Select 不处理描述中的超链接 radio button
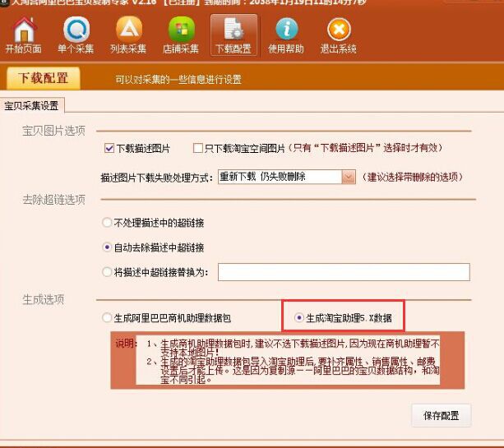The height and width of the screenshot is (448, 504). tap(107, 223)
